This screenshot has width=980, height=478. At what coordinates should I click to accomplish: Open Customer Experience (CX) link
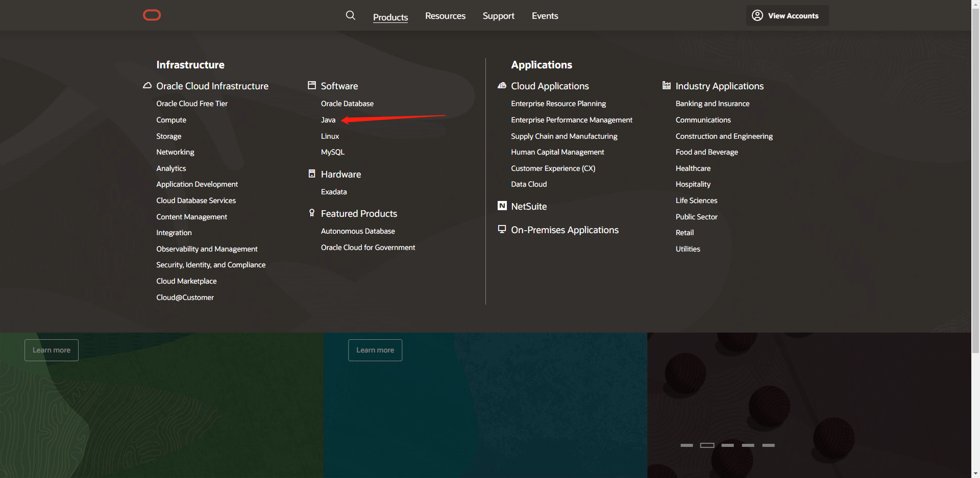tap(553, 168)
